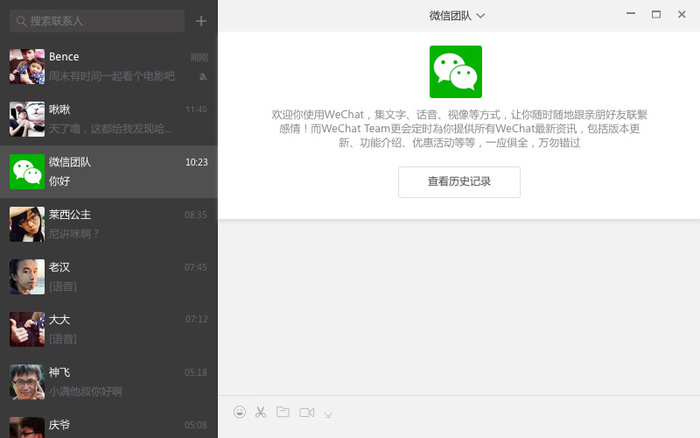The width and height of the screenshot is (700, 438).
Task: Click message preview 周末有时间一起看个电影吧
Action: (x=112, y=76)
